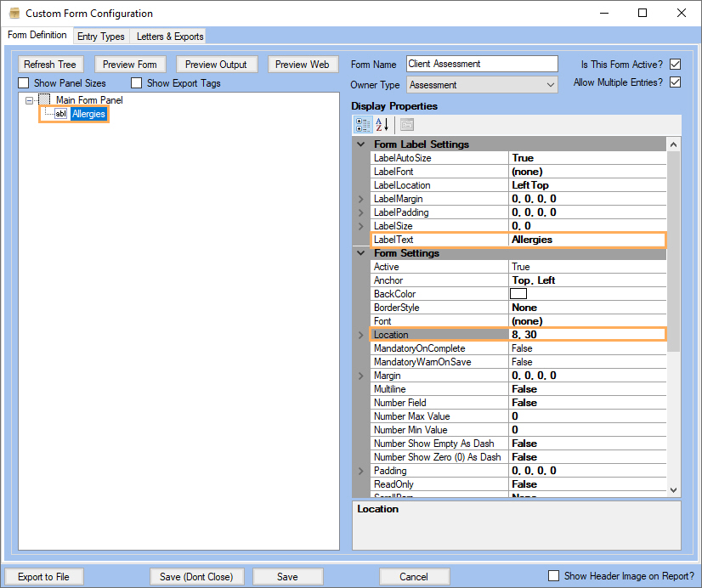This screenshot has height=588, width=702.
Task: Click Export to File button
Action: pyautogui.click(x=44, y=577)
